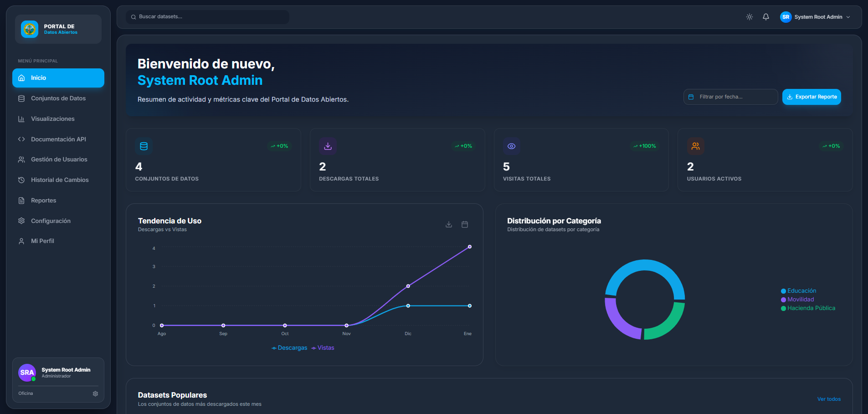Open the Filtrar por fecha date picker

click(x=730, y=97)
